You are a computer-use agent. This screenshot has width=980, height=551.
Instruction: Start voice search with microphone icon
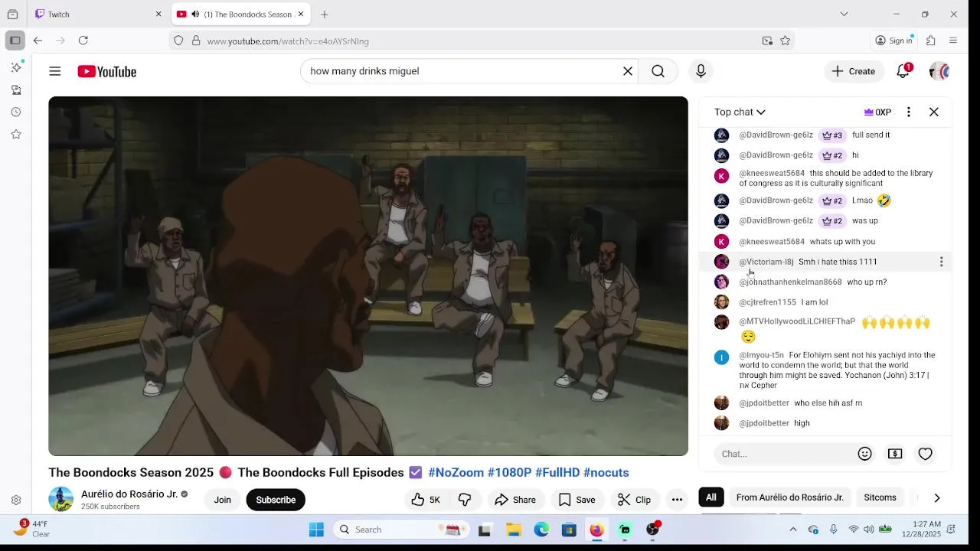click(701, 71)
